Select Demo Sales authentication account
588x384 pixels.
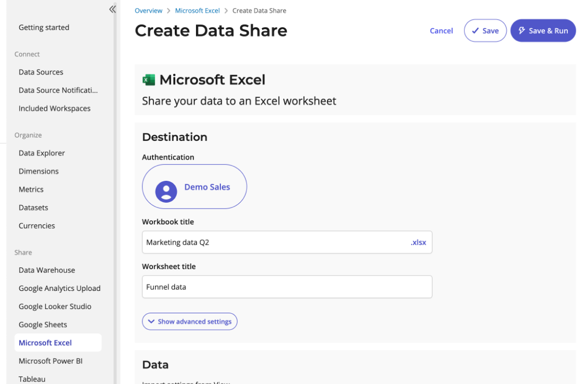[x=194, y=187]
